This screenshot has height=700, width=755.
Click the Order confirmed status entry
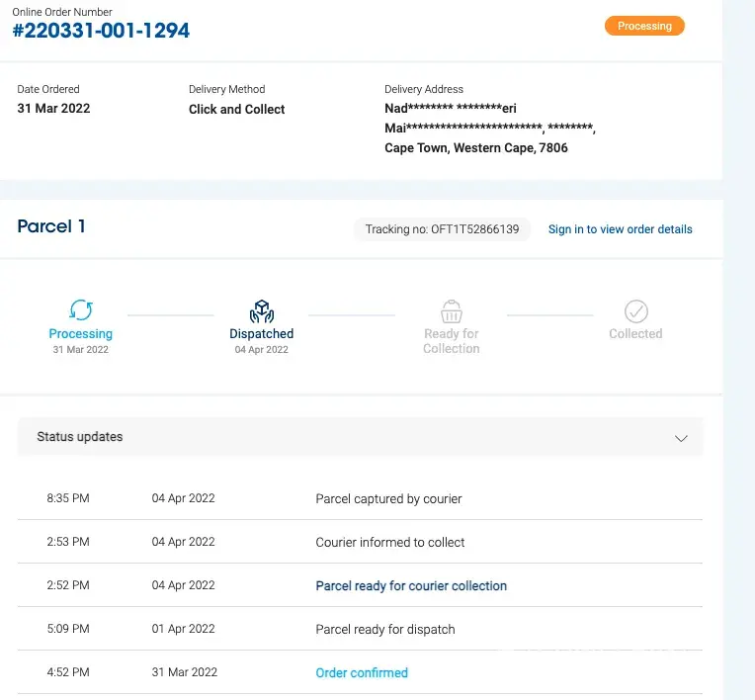[362, 673]
